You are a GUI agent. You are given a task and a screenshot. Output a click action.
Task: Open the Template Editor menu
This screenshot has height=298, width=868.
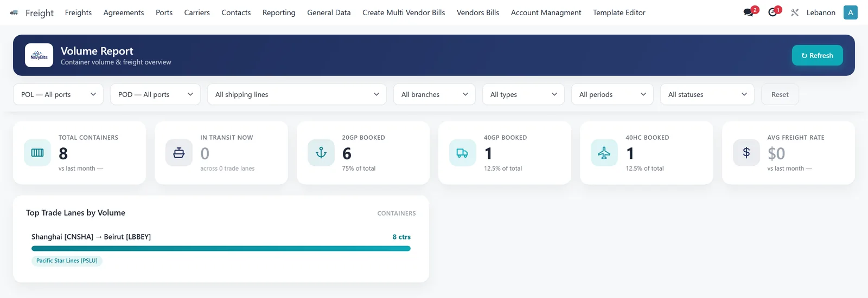coord(619,12)
